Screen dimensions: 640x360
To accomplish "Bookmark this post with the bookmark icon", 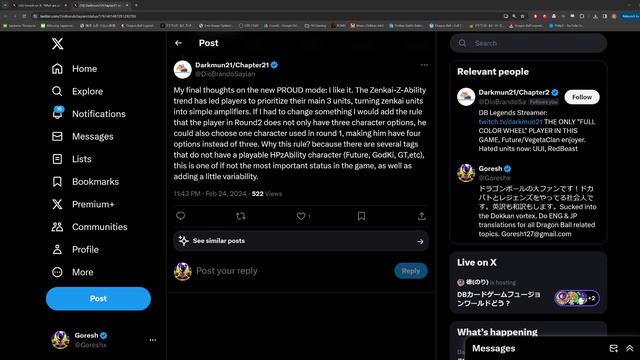I will [x=361, y=216].
